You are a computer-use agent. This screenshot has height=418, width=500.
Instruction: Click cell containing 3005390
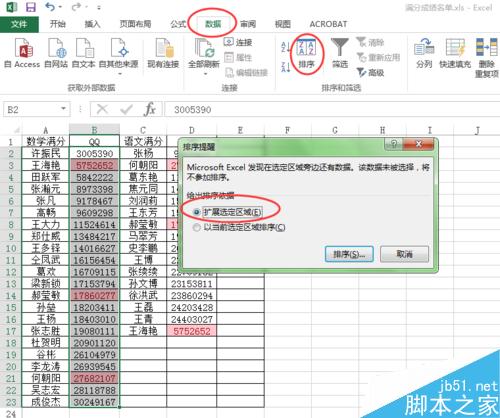(x=95, y=153)
